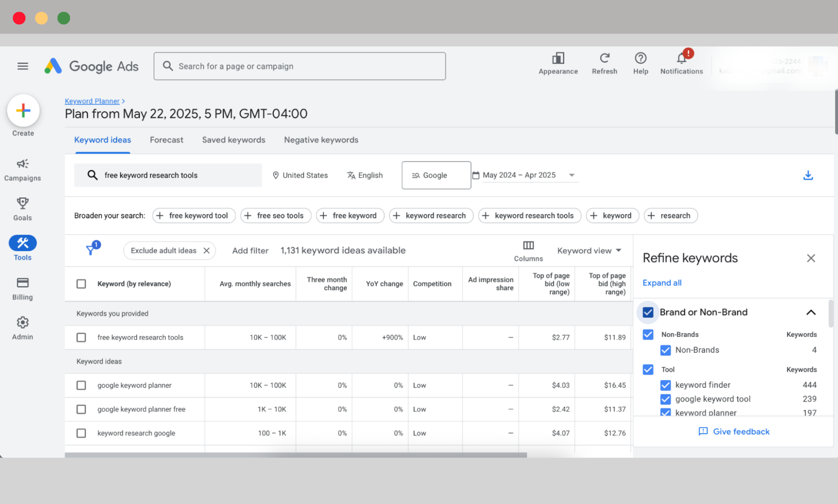Viewport: 838px width, 504px height.
Task: Open the Keyword view dropdown
Action: 589,250
